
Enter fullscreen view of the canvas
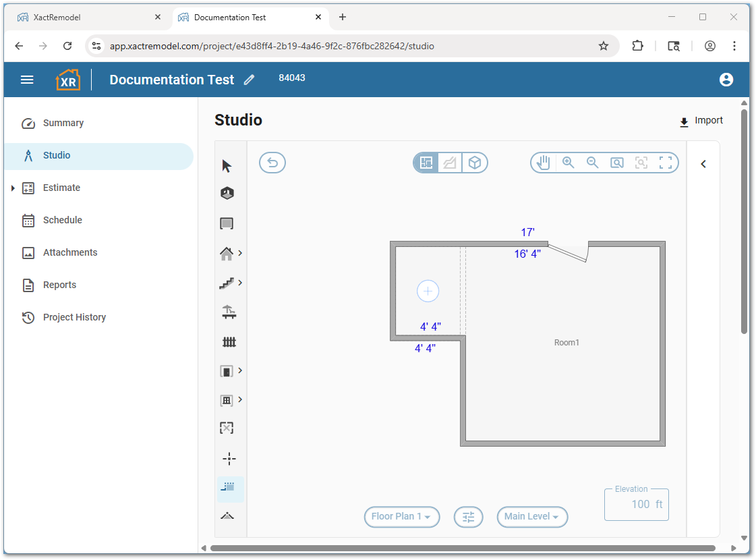666,163
